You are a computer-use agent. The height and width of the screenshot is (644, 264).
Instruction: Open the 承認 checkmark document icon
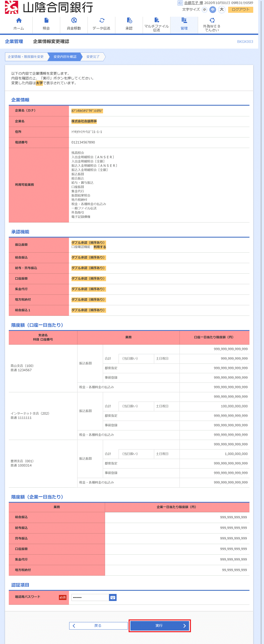(x=129, y=20)
